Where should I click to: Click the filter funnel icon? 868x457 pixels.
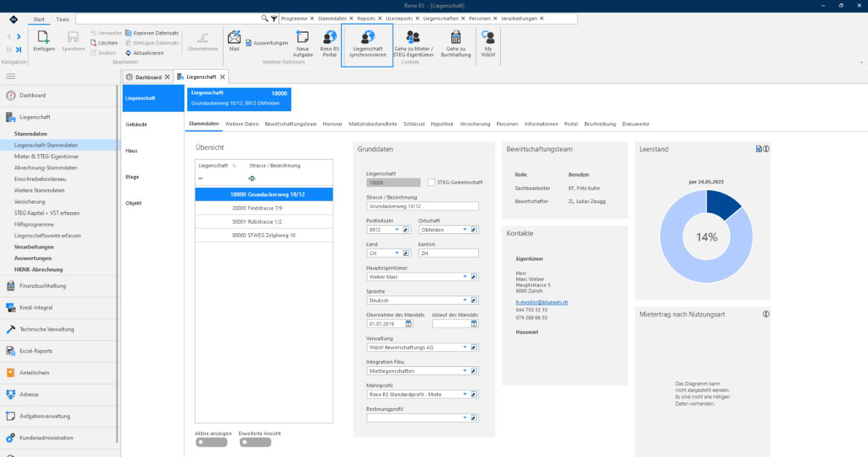[x=274, y=18]
